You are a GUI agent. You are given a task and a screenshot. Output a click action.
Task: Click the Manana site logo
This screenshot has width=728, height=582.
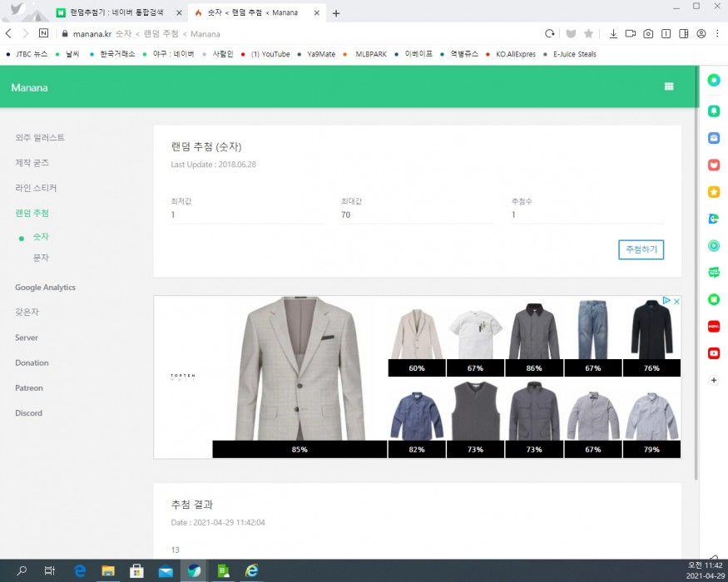[x=29, y=87]
